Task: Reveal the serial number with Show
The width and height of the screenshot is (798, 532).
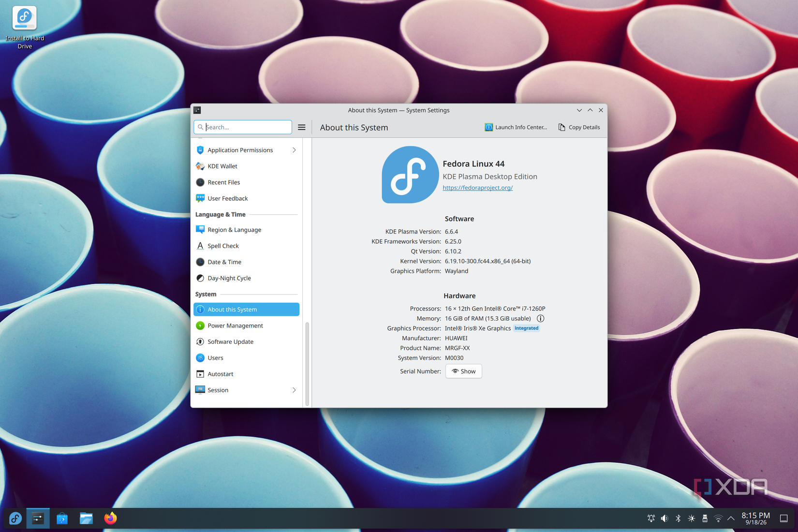Action: (x=463, y=371)
